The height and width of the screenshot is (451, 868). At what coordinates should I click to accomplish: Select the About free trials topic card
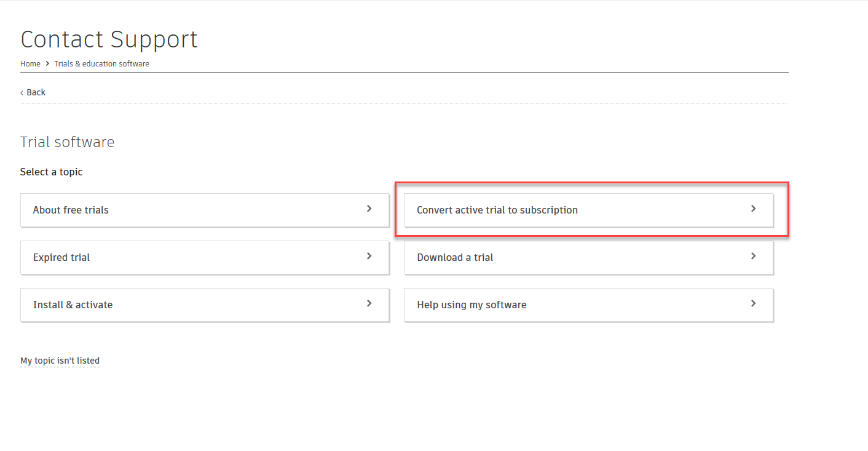coord(205,209)
